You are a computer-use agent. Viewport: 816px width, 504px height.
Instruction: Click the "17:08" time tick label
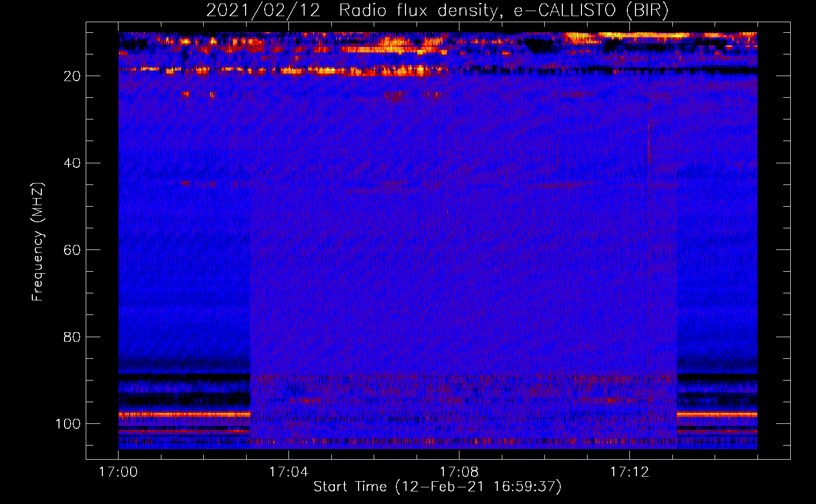pos(459,472)
